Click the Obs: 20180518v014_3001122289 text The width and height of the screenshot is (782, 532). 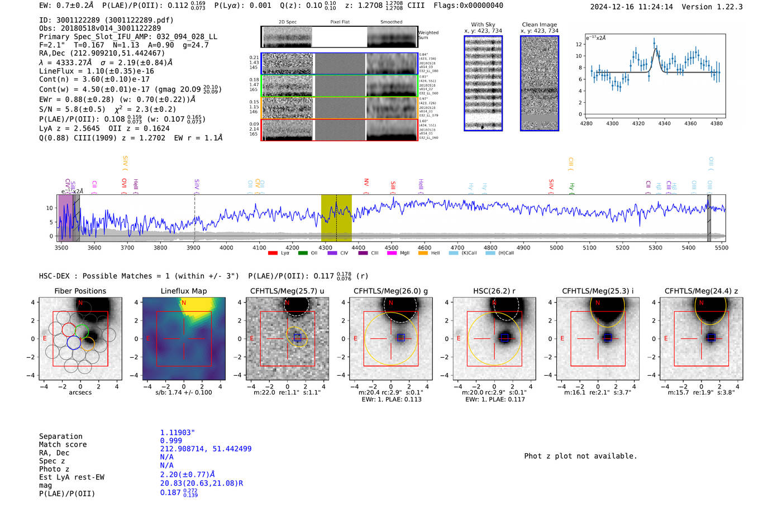click(x=100, y=28)
